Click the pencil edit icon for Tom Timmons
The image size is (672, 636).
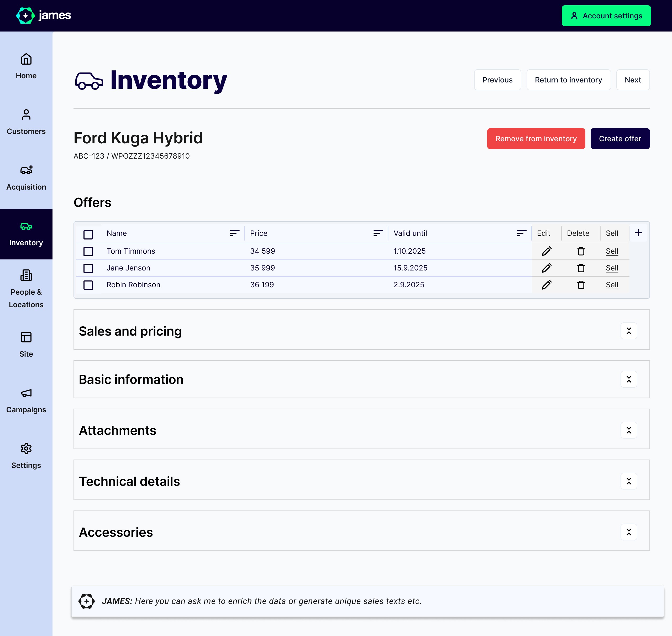(x=546, y=251)
